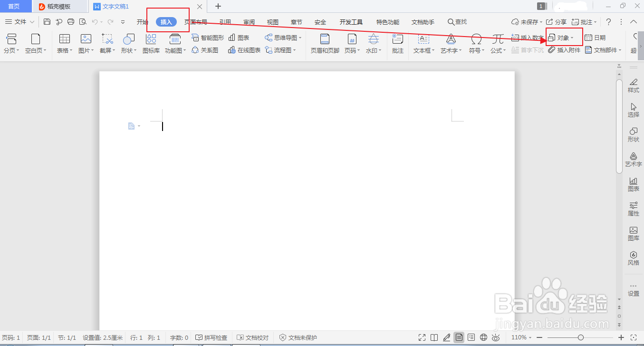
Task: Enable 拼写检查 spell check in status bar
Action: click(x=211, y=337)
